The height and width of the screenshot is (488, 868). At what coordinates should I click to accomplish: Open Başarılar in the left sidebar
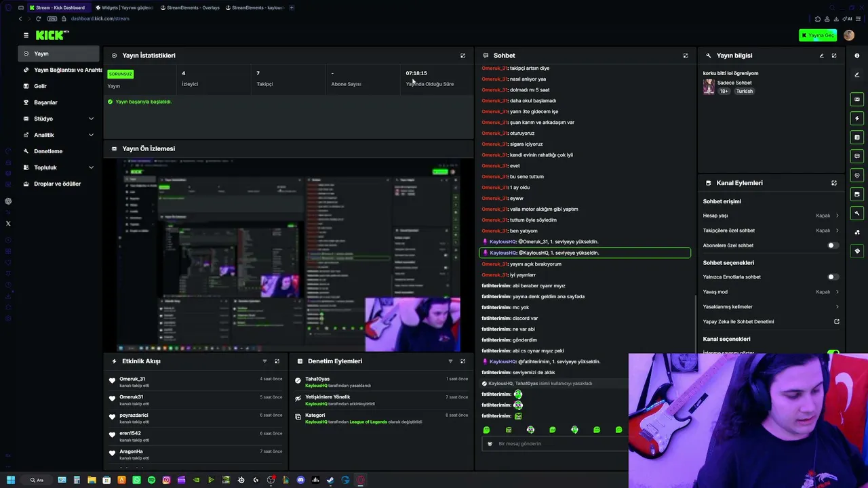tap(59, 102)
